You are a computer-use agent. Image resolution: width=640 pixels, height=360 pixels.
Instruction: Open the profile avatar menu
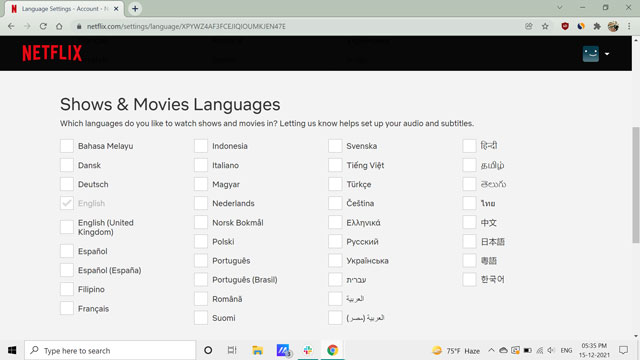click(590, 54)
